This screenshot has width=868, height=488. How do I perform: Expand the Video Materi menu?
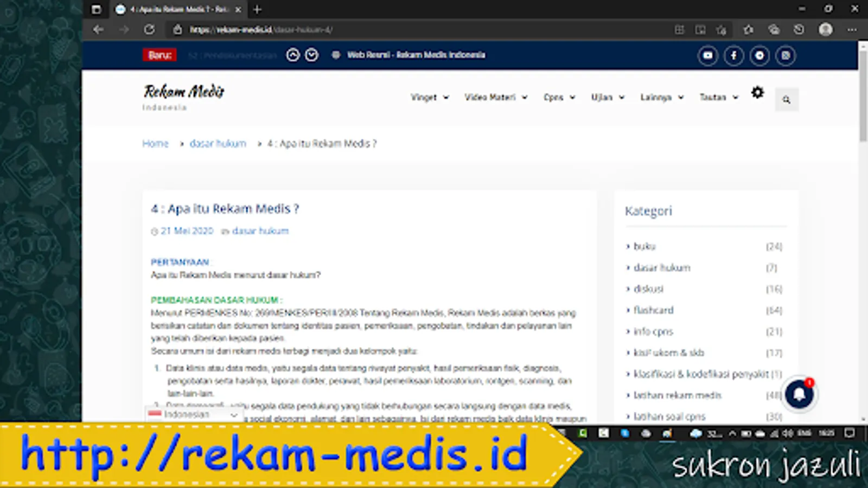click(x=496, y=97)
